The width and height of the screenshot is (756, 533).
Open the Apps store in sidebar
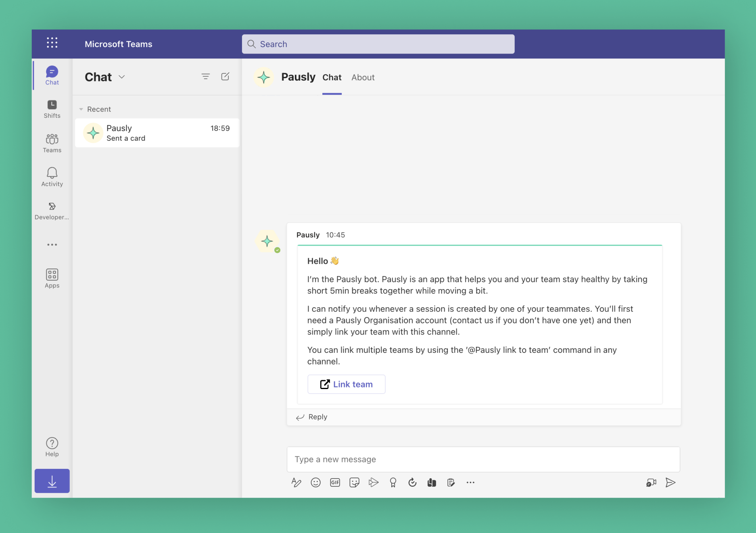52,279
